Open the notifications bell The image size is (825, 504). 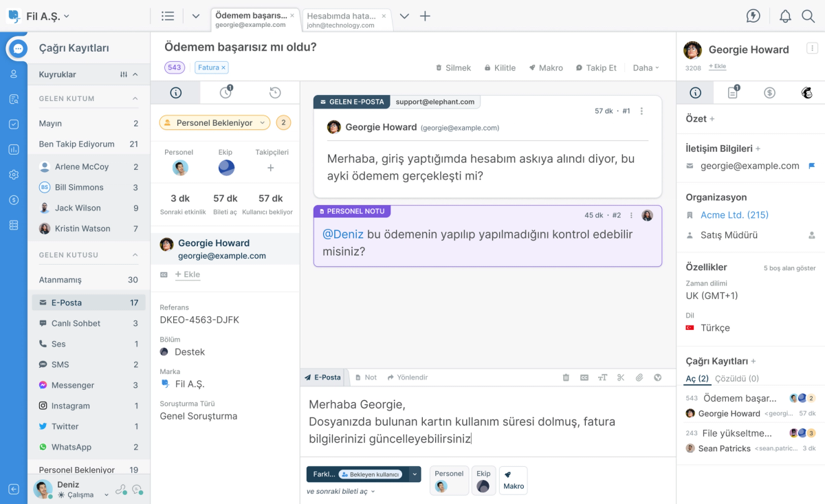[x=785, y=16]
